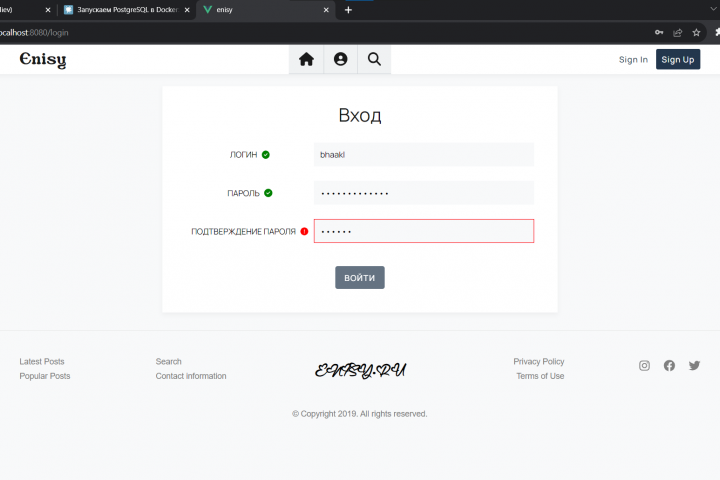This screenshot has height=480, width=720.
Task: Click the Sign In link
Action: tap(633, 60)
